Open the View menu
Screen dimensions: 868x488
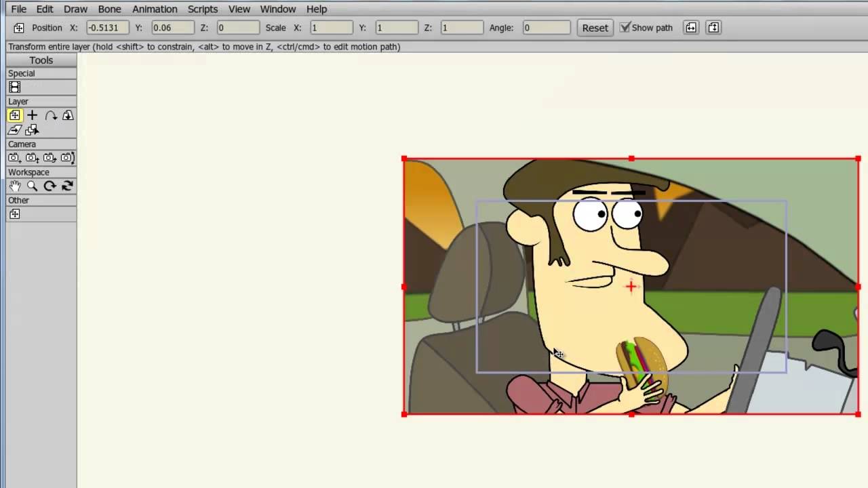(x=239, y=9)
